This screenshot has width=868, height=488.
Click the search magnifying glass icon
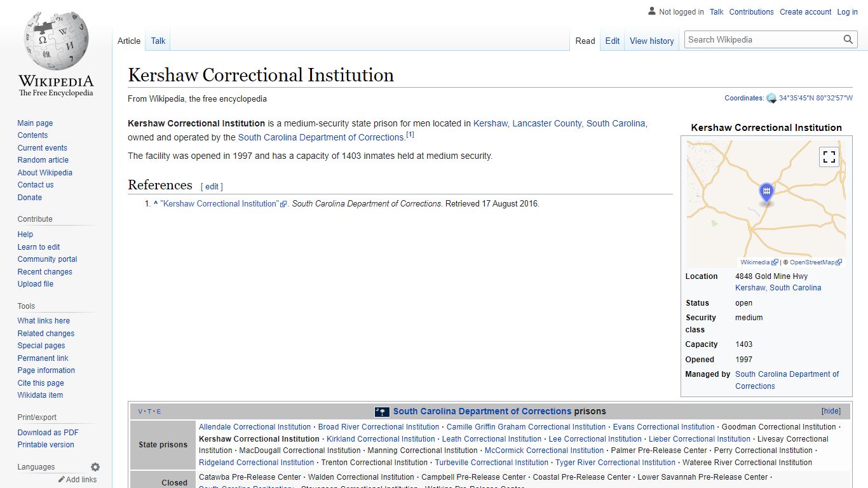coord(848,39)
